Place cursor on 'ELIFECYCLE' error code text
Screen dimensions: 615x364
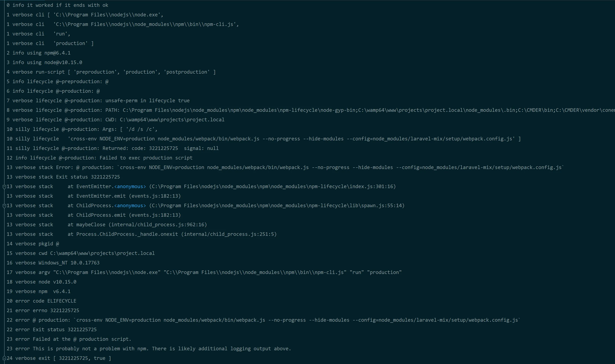tap(62, 301)
